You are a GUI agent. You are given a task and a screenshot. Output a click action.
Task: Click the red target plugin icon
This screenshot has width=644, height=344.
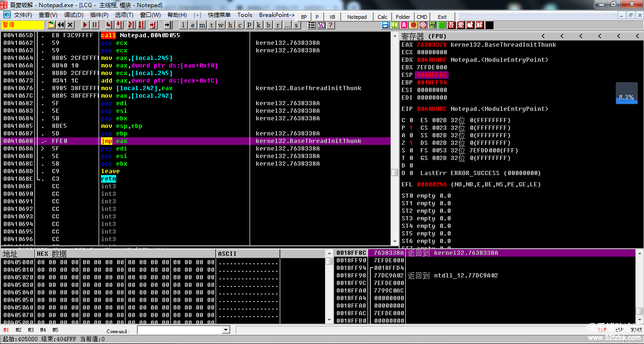(423, 25)
